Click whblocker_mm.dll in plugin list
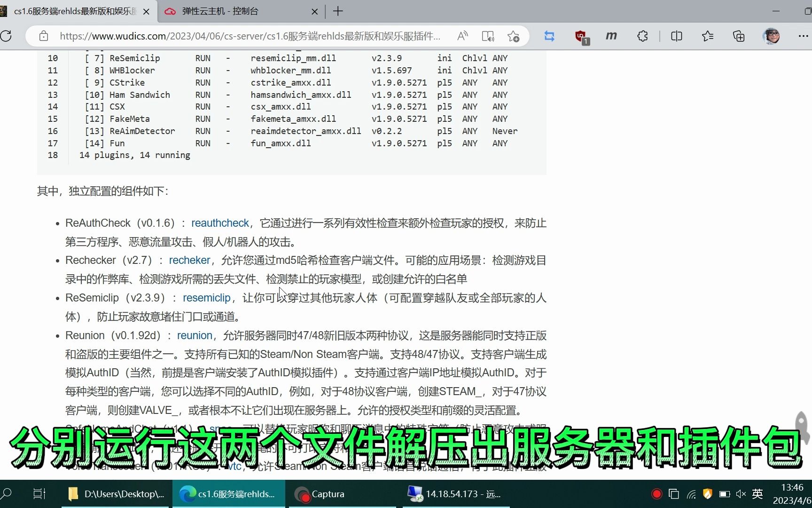The height and width of the screenshot is (508, 812). [291, 70]
